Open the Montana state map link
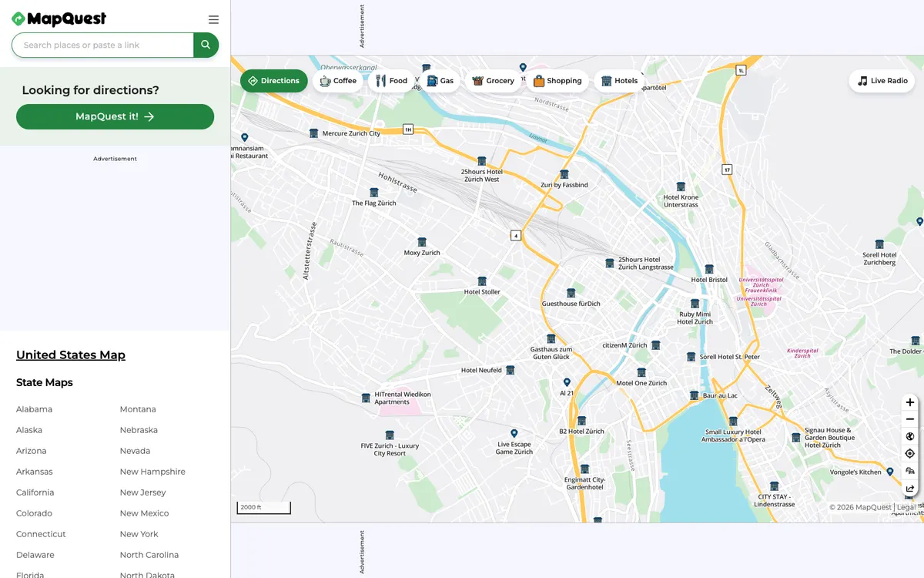Viewport: 924px width, 578px height. pyautogui.click(x=138, y=409)
